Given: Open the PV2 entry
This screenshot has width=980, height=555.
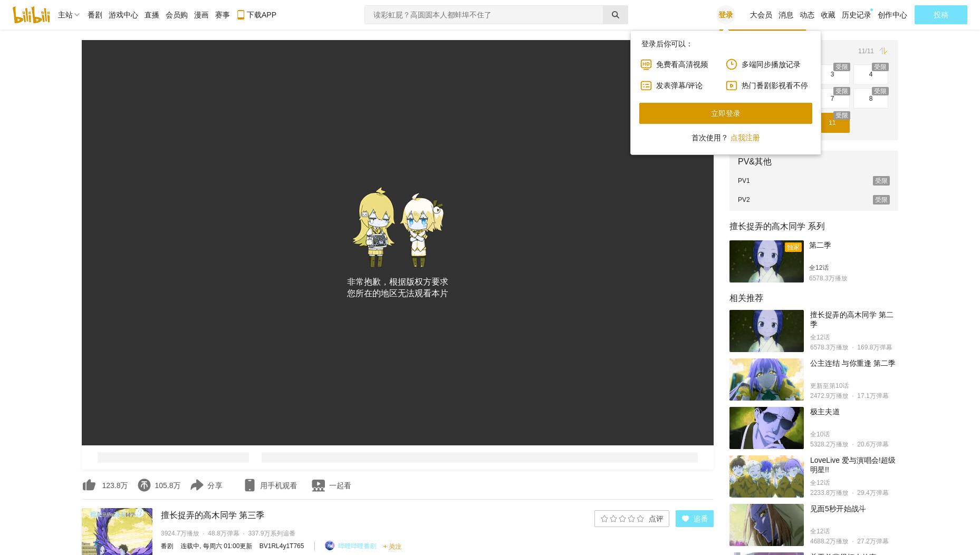Looking at the screenshot, I should coord(814,200).
